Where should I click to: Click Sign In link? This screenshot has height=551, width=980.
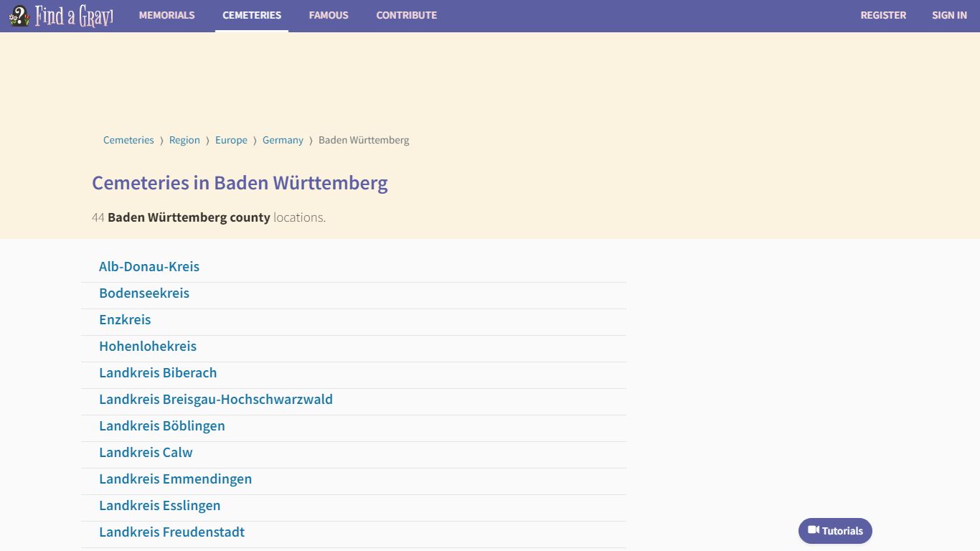coord(949,15)
